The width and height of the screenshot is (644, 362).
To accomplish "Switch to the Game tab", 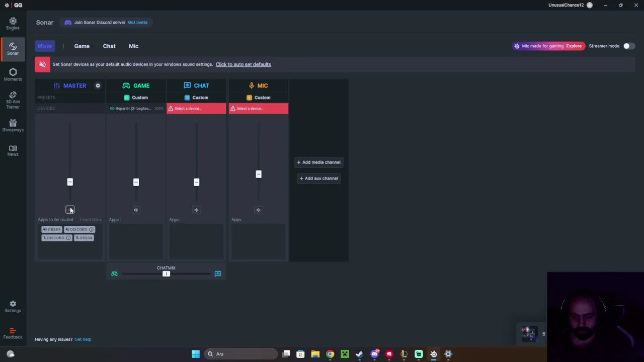I will coord(82,46).
